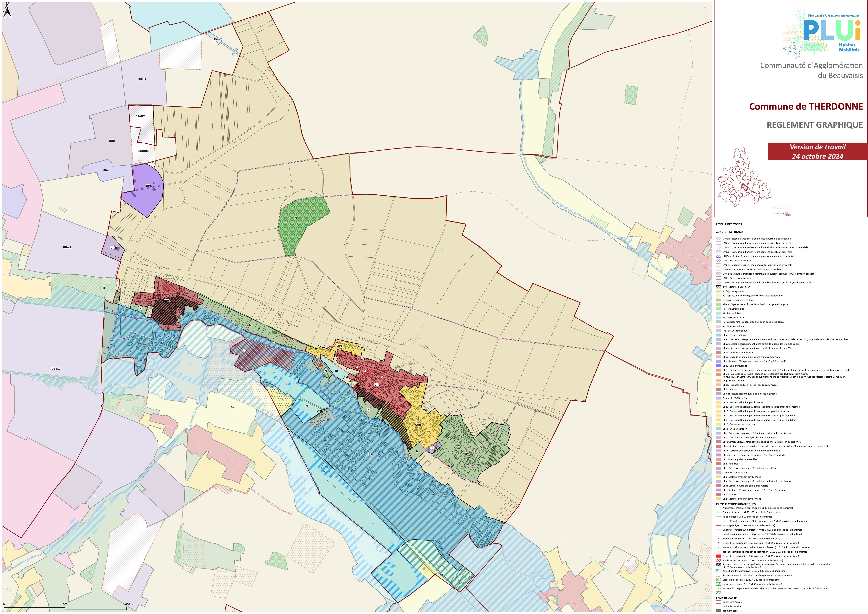
Task: Click the '1AUPai' zone label on the map
Action: pyautogui.click(x=141, y=116)
